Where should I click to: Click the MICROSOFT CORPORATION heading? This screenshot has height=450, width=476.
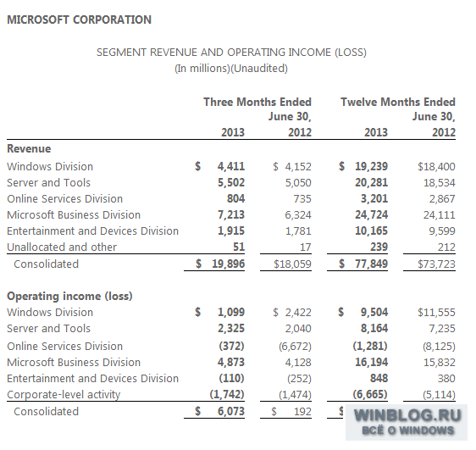pyautogui.click(x=79, y=19)
